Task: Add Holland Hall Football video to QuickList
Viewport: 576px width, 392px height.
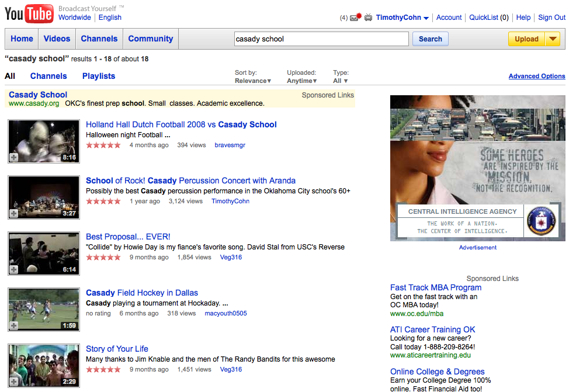Action: [x=14, y=157]
